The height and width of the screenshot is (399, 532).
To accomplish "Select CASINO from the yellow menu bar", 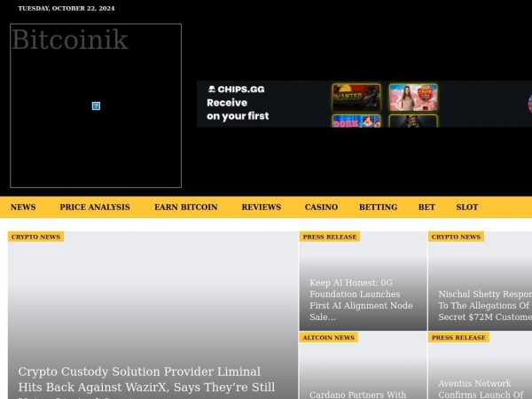I will point(321,207).
